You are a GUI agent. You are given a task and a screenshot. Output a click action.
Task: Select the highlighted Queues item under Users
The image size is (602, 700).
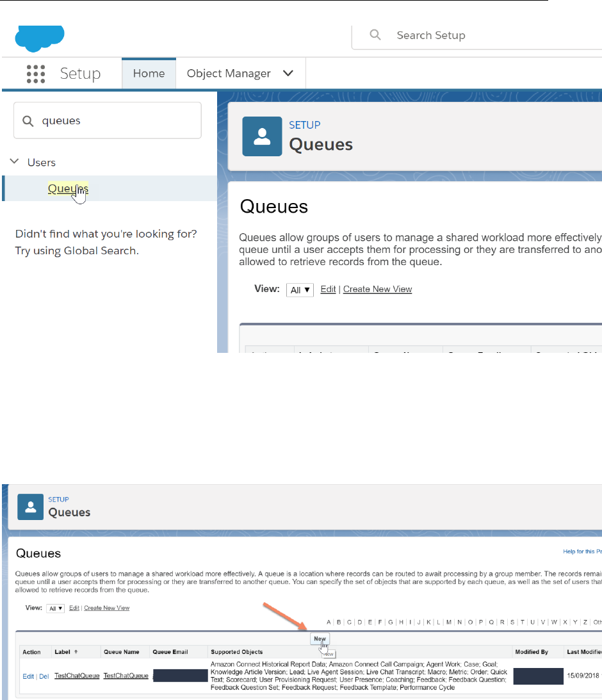click(x=68, y=188)
